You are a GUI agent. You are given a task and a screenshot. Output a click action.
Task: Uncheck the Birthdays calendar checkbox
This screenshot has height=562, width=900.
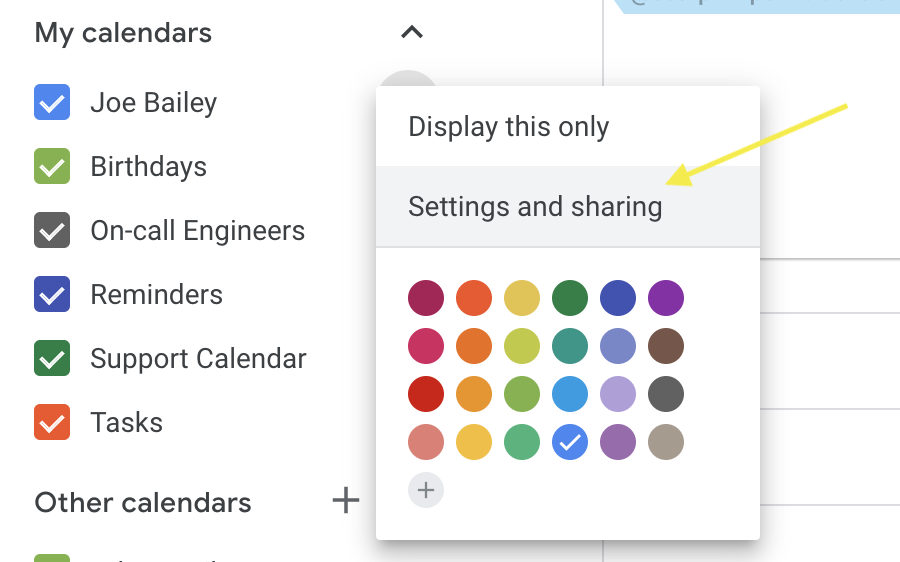(52, 166)
